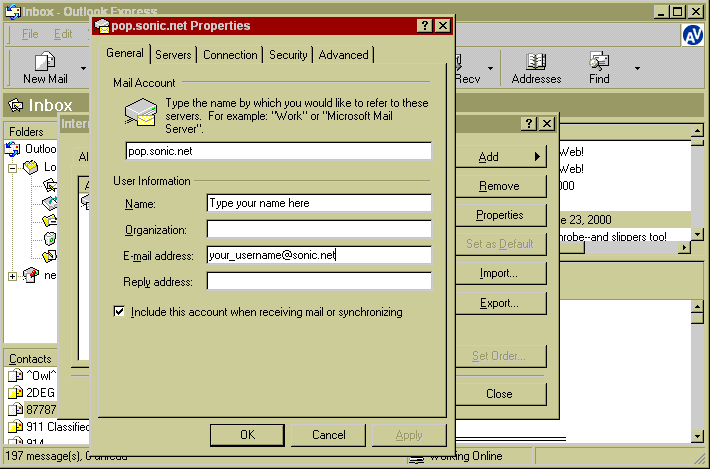Click the Inbox banner icon

click(x=16, y=105)
